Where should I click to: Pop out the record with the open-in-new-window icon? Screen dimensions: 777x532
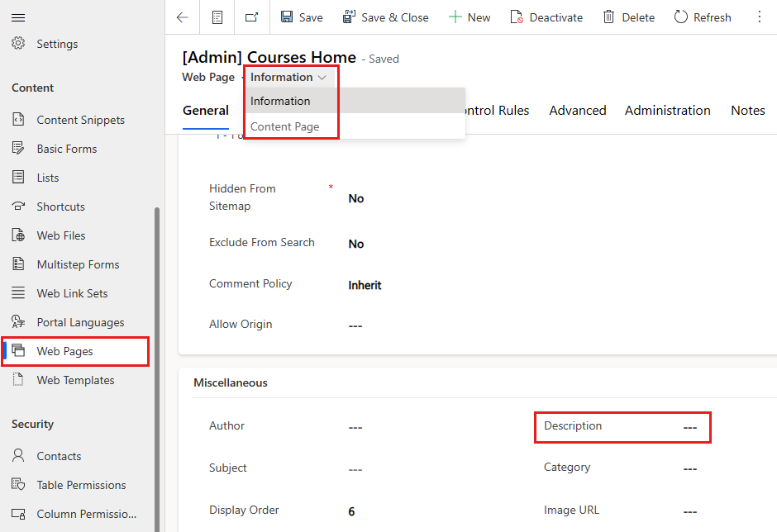coord(251,17)
